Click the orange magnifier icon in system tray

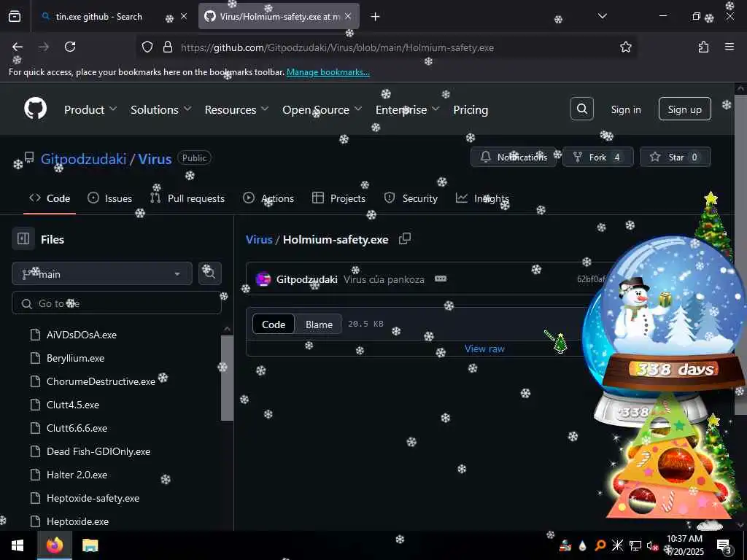click(600, 545)
